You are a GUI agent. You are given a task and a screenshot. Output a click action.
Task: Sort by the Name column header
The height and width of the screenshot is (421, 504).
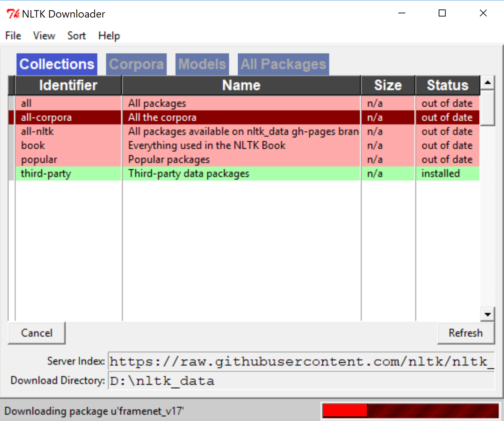(x=241, y=85)
